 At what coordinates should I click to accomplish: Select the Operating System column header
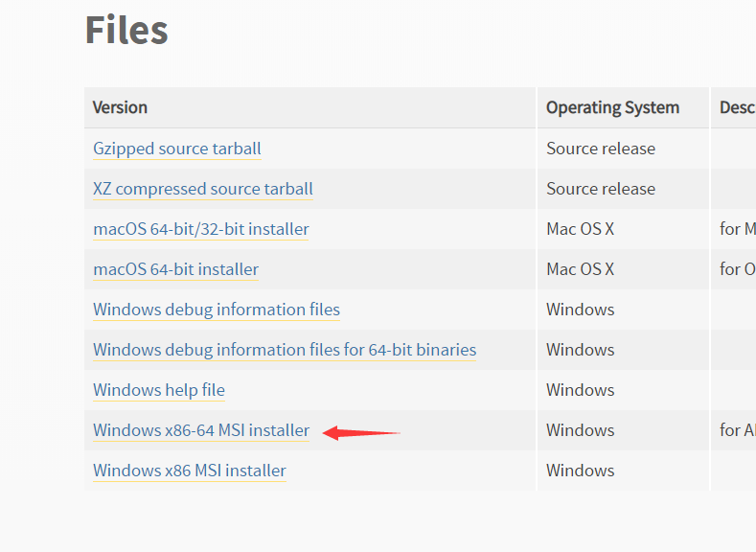(x=612, y=107)
